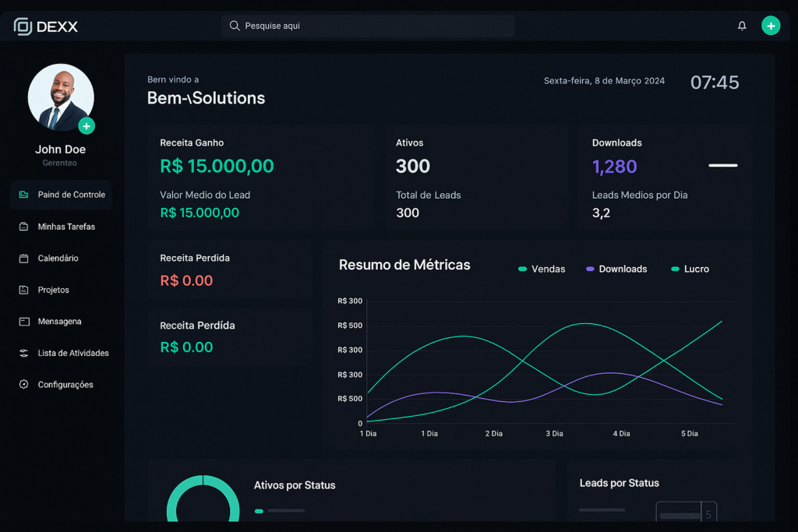
Task: Select the Minhas Tarefas menu label
Action: pyautogui.click(x=66, y=227)
